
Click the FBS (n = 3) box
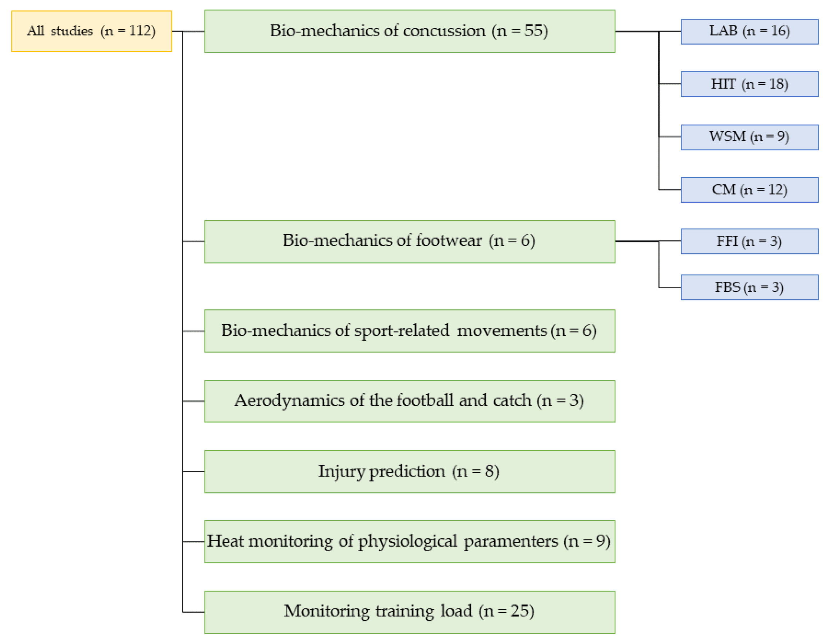[x=749, y=287]
